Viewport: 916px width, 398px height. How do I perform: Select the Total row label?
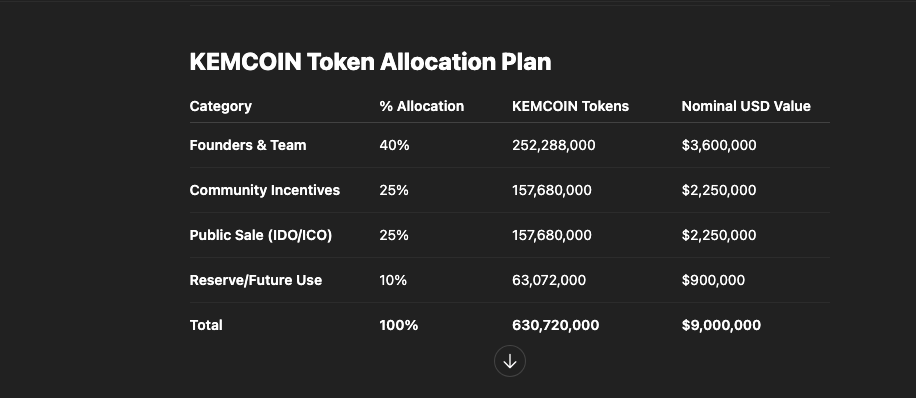click(x=206, y=325)
